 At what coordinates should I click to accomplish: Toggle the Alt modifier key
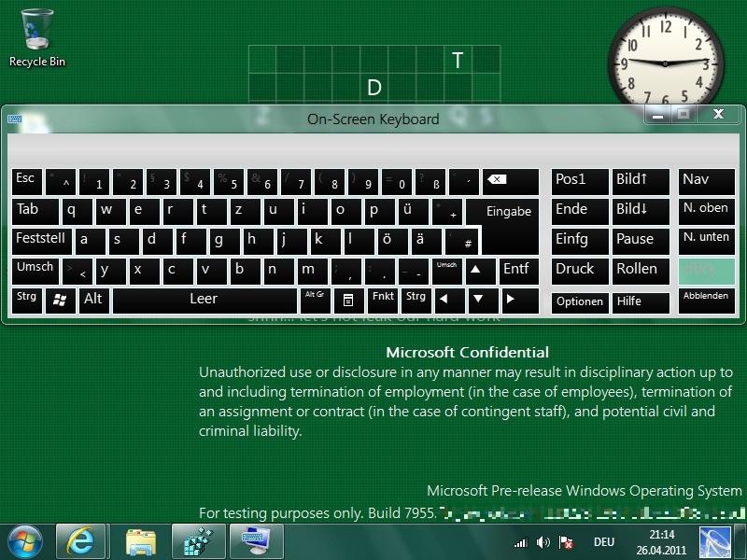(94, 301)
